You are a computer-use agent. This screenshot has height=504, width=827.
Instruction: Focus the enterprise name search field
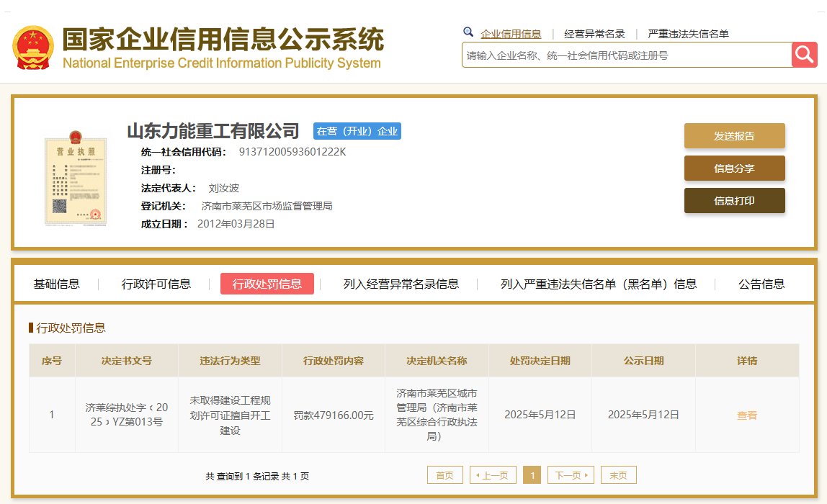click(627, 55)
